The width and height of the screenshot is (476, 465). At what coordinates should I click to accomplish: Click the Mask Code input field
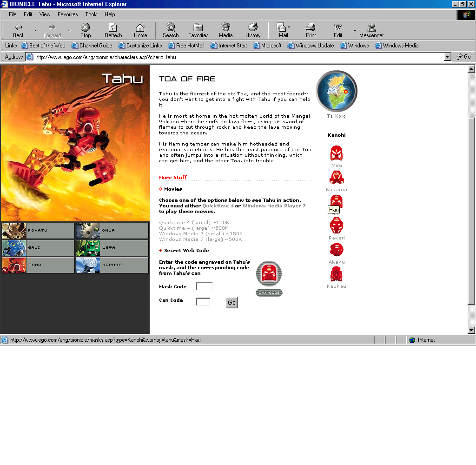click(x=204, y=286)
